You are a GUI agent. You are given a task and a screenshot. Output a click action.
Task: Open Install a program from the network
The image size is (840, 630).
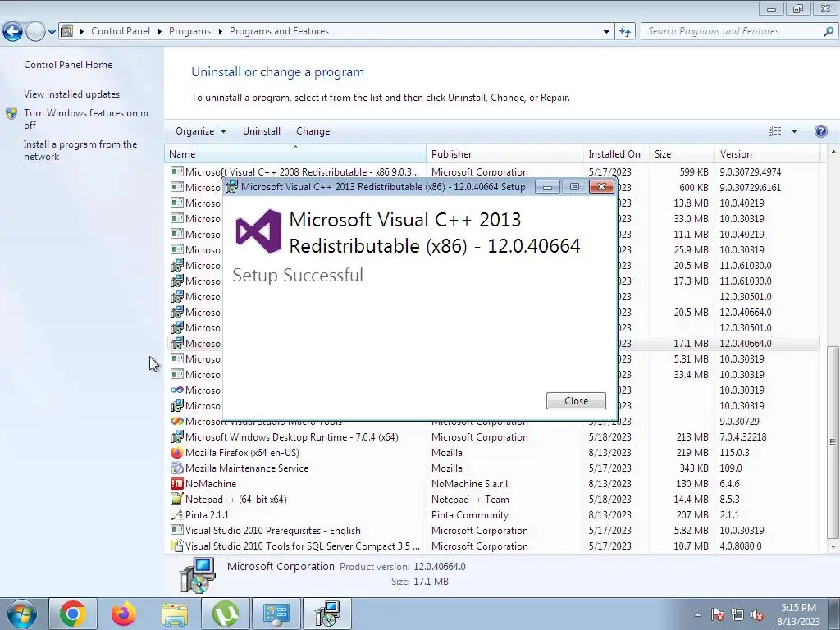click(x=80, y=151)
